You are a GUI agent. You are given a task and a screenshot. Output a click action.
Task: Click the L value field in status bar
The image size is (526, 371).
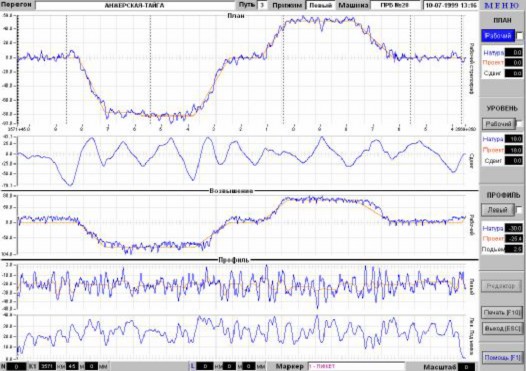pos(204,366)
